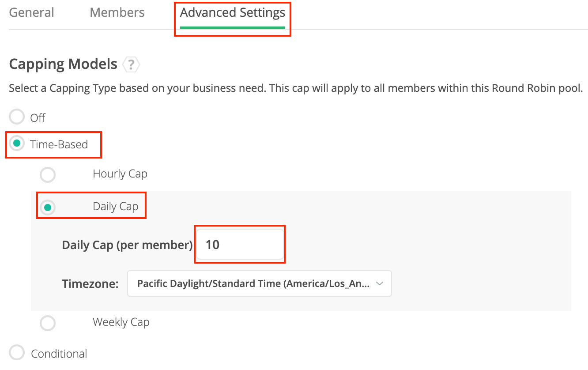Choose the Conditional capping radio button
The image size is (588, 370).
pos(17,353)
